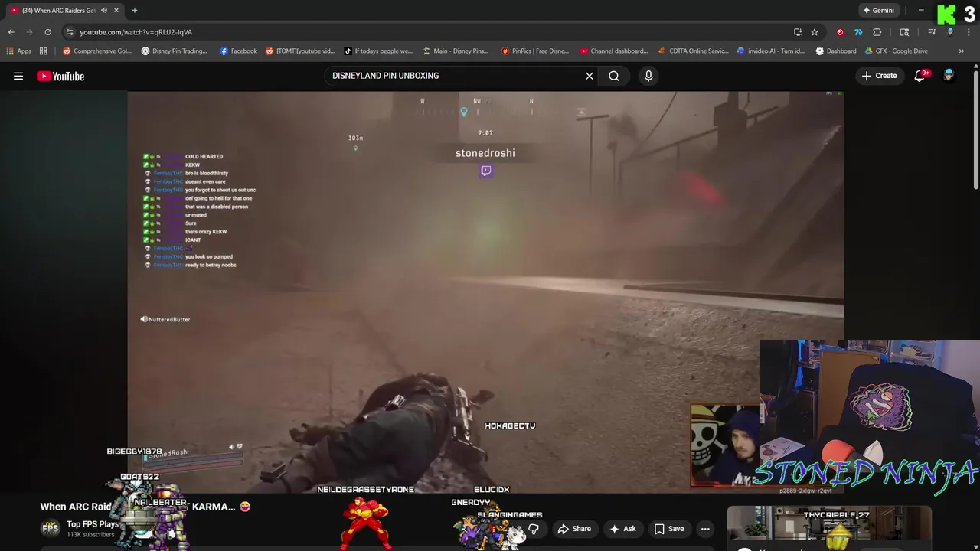Expand the bookmarks overflow chevron
Image resolution: width=980 pixels, height=551 pixels.
[962, 51]
